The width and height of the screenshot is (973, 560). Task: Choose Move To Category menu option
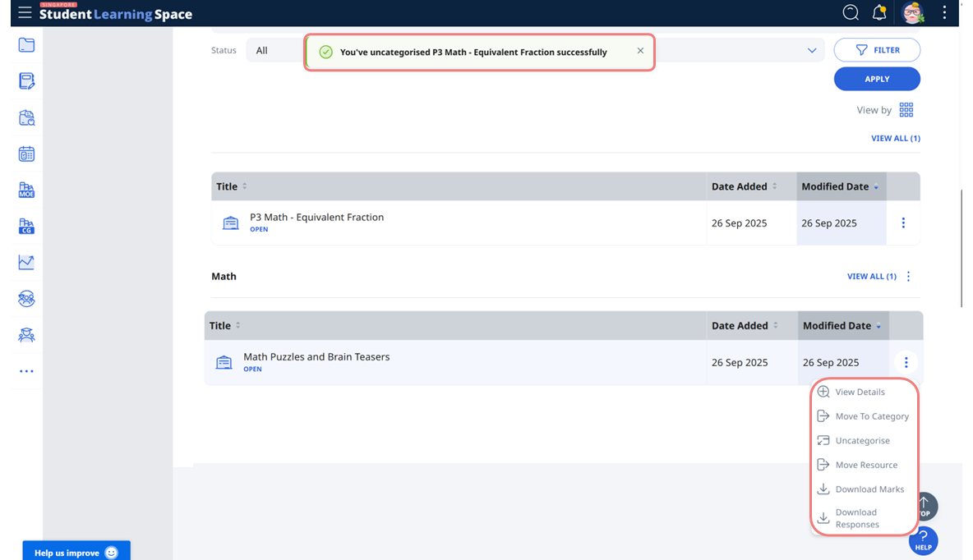point(871,416)
